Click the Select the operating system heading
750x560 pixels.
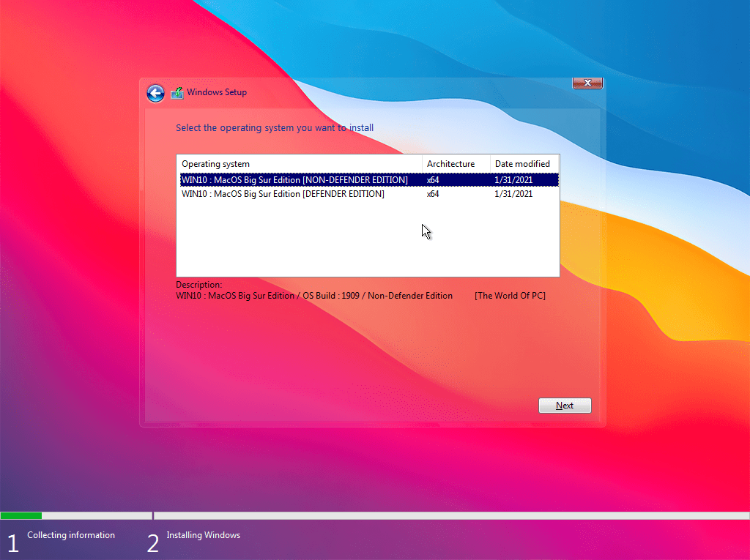tap(275, 128)
